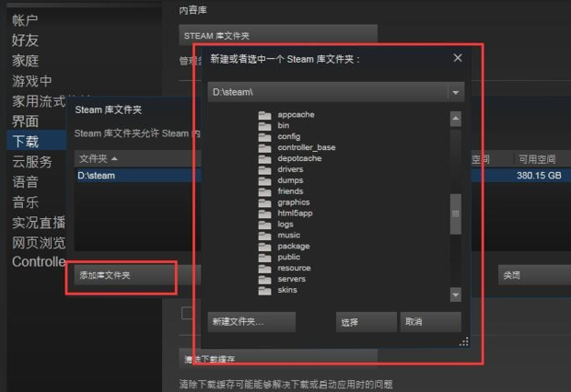Open 界面 settings category
571x392 pixels.
[x=25, y=121]
